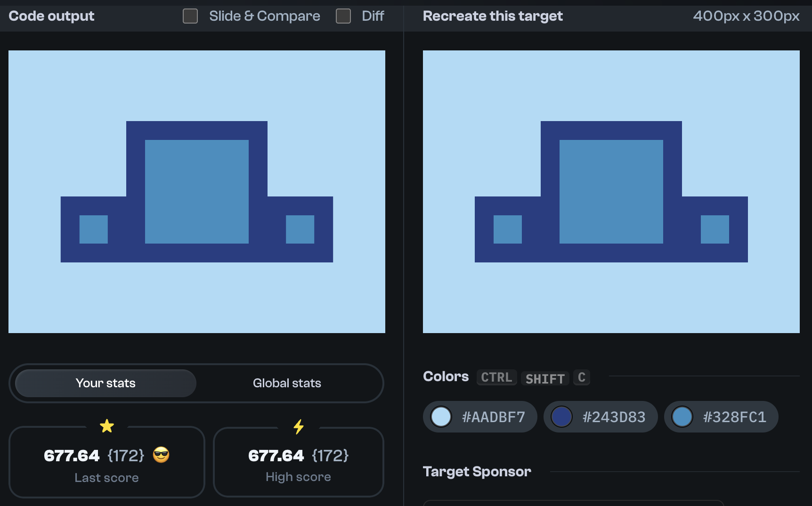Copy the #AADBF7 color swatch
The width and height of the screenshot is (812, 506).
click(x=479, y=416)
